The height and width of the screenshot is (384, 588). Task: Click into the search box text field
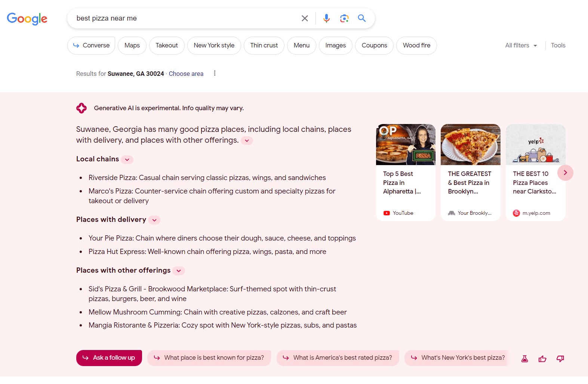(183, 18)
